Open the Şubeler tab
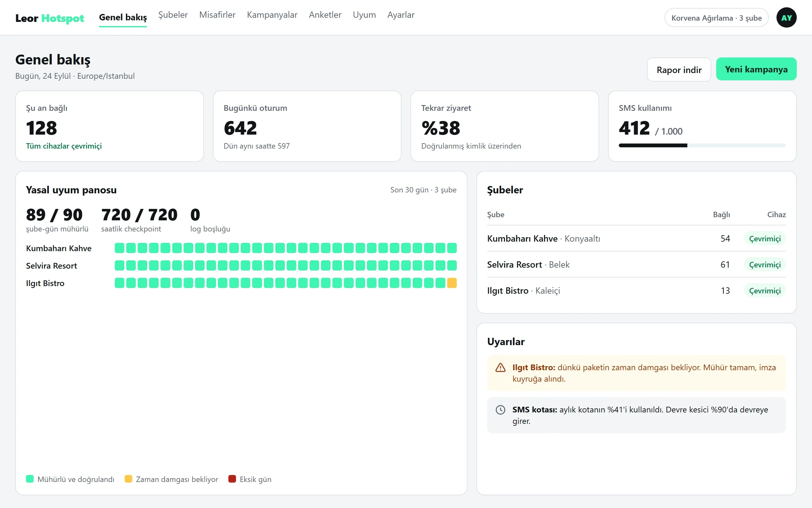This screenshot has width=812, height=508. pos(173,15)
